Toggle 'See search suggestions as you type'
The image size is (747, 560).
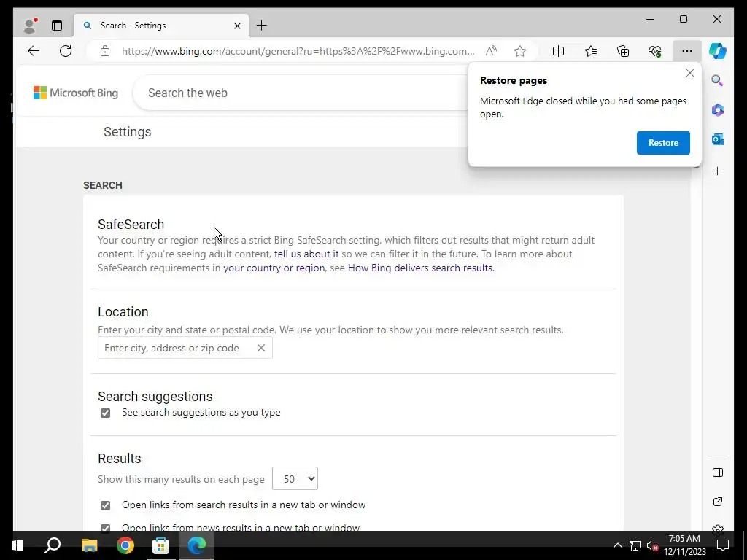[x=105, y=413]
